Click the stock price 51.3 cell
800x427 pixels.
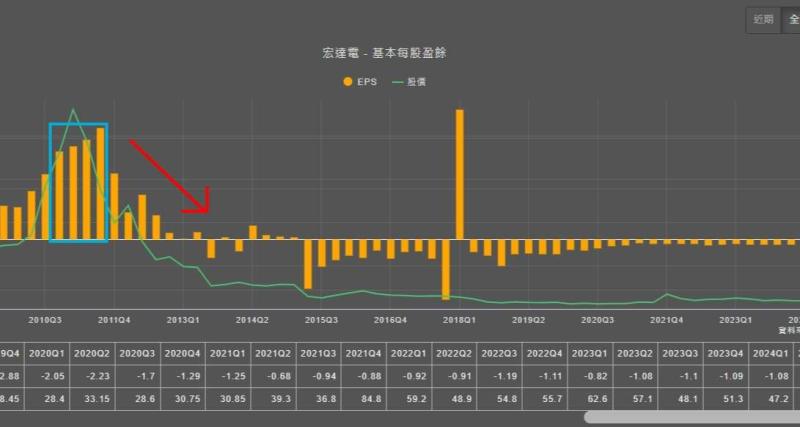[x=725, y=399]
